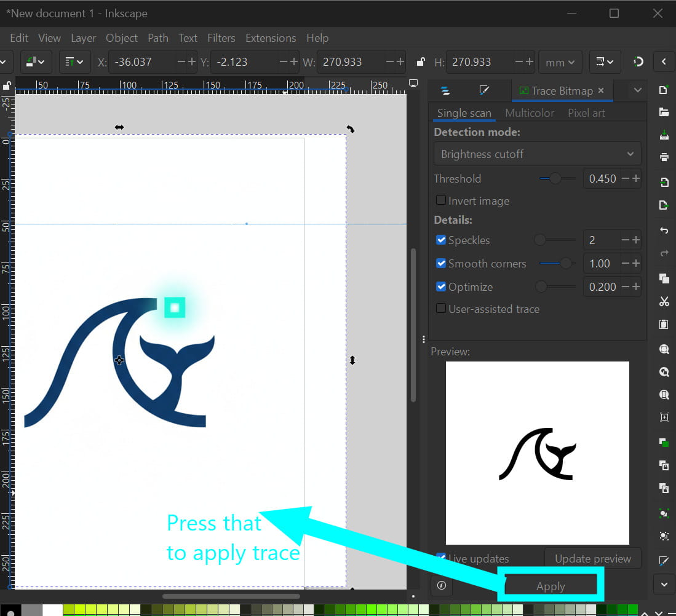Viewport: 676px width, 616px height.
Task: Increase the Threshold value with plus
Action: point(636,178)
